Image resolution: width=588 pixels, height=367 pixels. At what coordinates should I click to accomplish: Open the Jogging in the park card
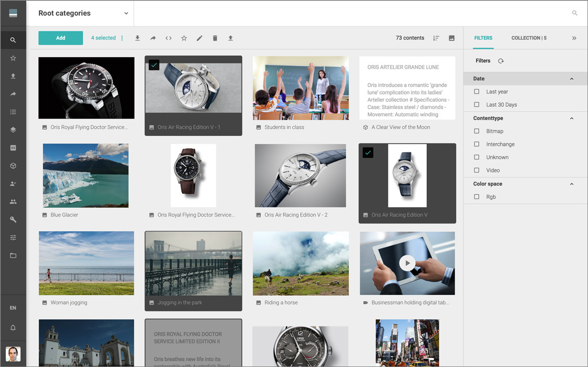[x=194, y=271]
